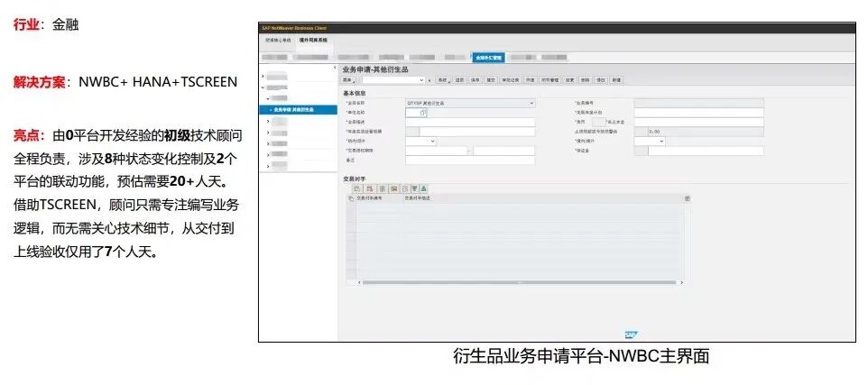Click the toolbar button between 系统 and 保存
This screenshot has width=868, height=385.
pos(459,80)
